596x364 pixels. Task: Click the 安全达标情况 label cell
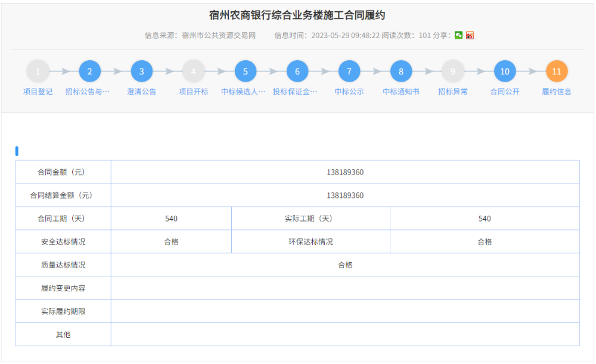click(63, 242)
